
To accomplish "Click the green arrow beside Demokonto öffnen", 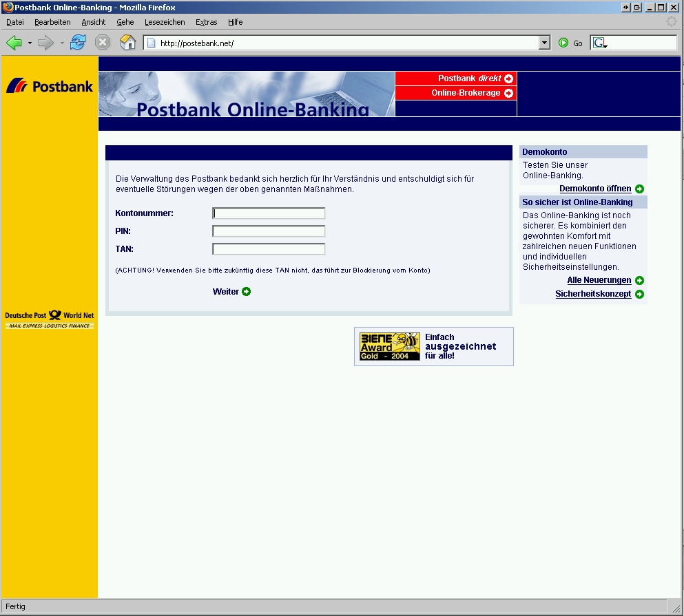I will point(639,189).
